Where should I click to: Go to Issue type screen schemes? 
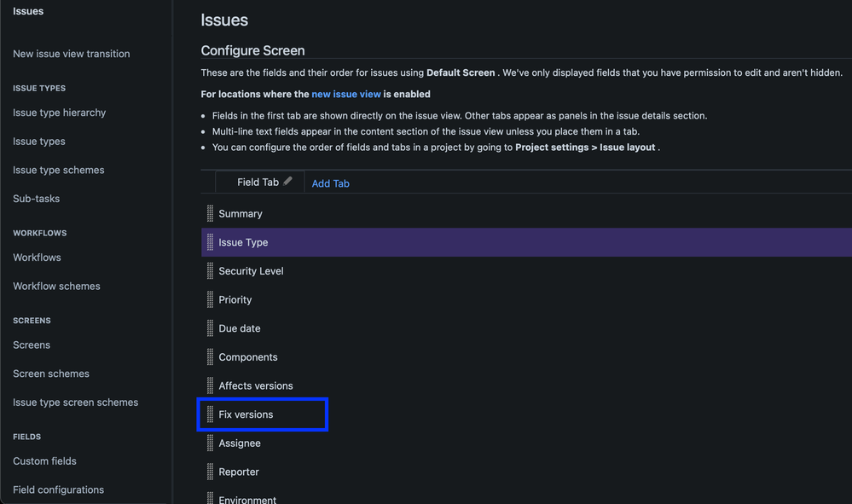pos(75,402)
